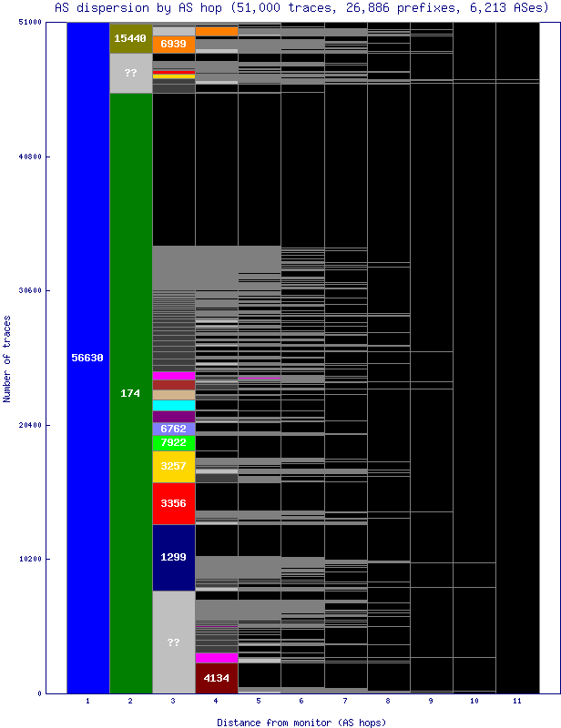Viewport: 561px width, 728px height.
Task: Select the orange AS 6939 block
Action: 173,44
